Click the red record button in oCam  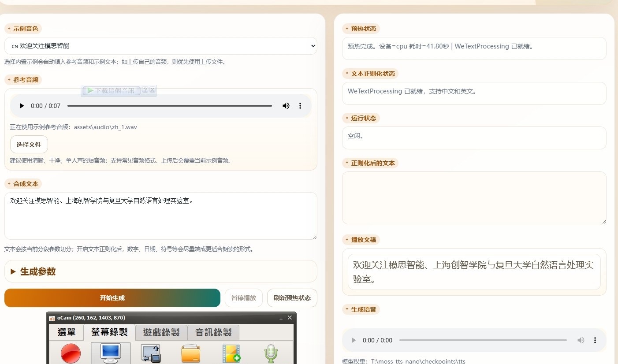[x=71, y=353]
